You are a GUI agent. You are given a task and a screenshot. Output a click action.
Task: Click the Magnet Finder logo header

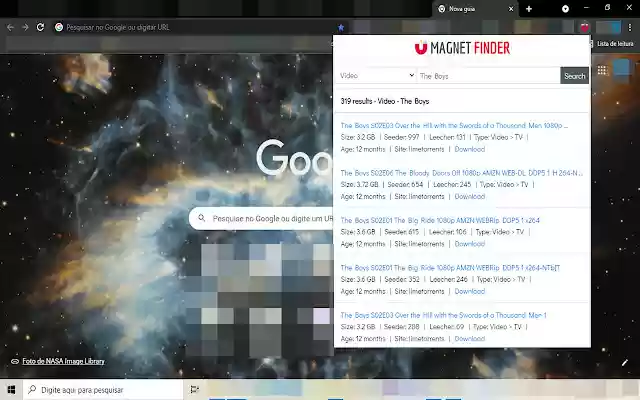tap(462, 48)
